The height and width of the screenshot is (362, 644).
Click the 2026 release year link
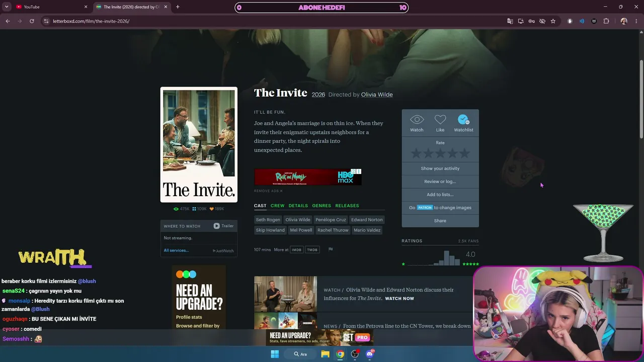point(318,95)
